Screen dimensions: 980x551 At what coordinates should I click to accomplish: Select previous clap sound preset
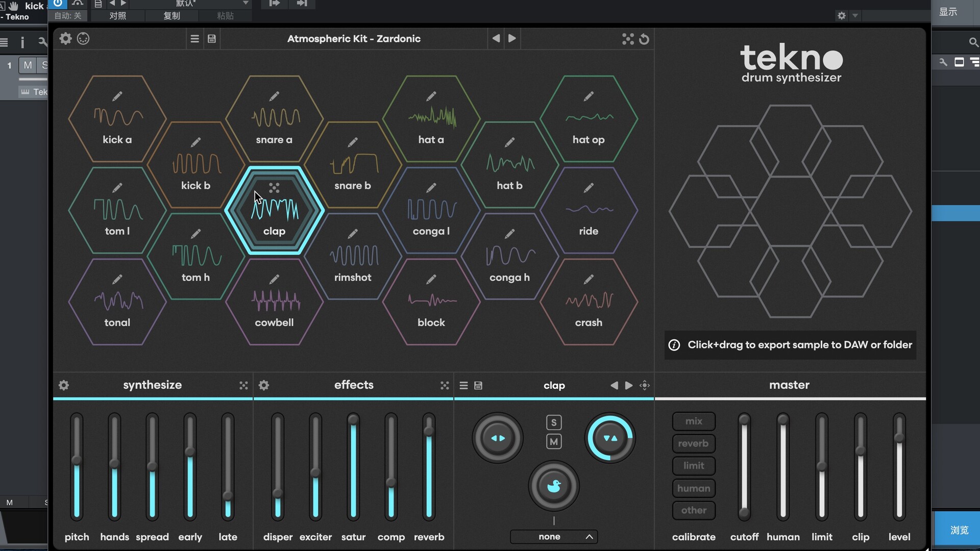[614, 385]
